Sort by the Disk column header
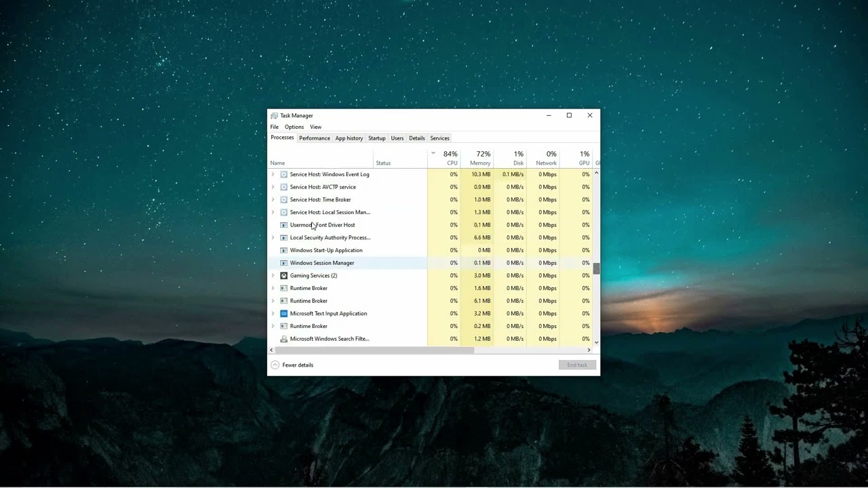 click(511, 158)
